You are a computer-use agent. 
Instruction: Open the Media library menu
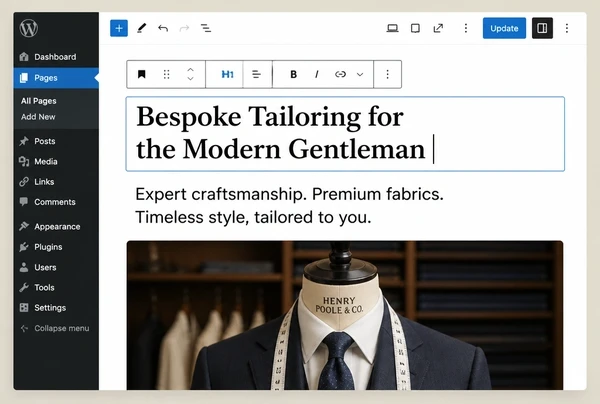point(56,161)
